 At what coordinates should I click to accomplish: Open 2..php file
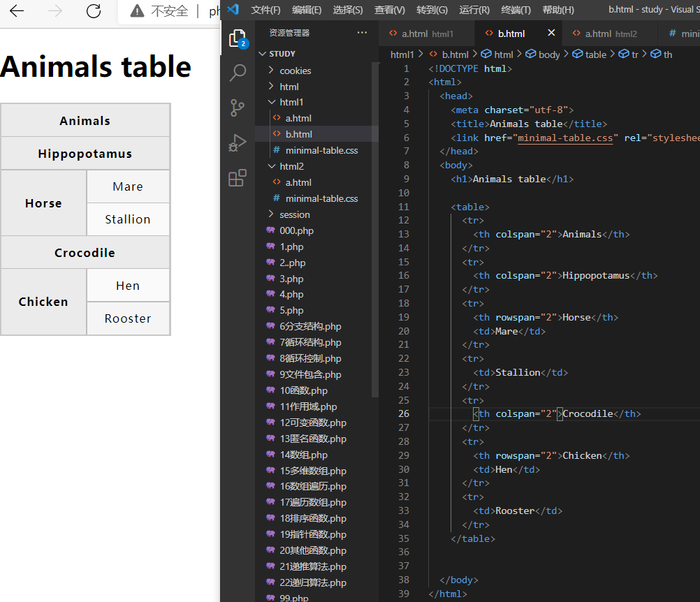(x=293, y=263)
